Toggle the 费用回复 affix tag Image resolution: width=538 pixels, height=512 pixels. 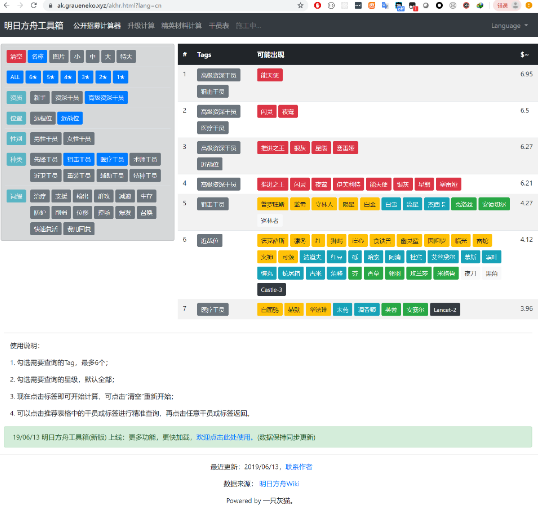pyautogui.click(x=79, y=229)
